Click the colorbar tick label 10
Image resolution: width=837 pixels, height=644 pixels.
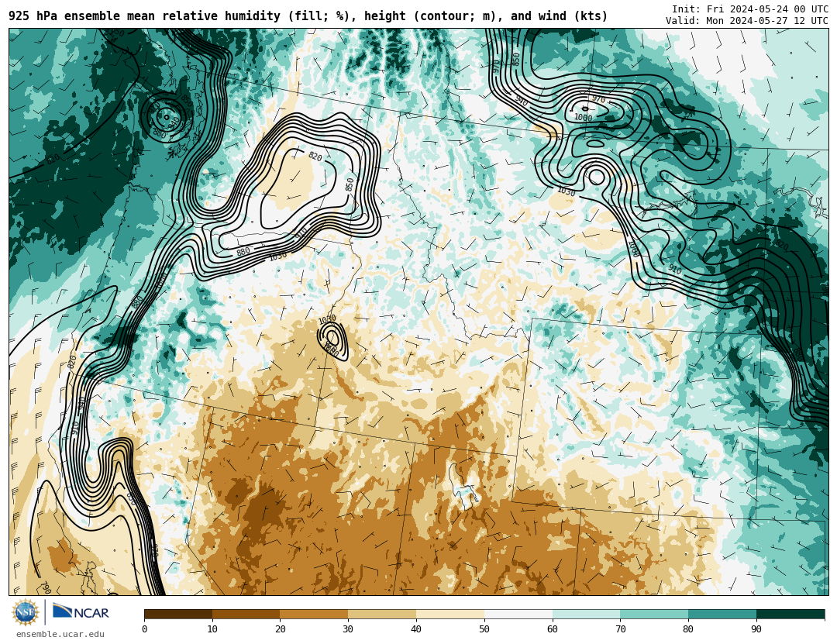point(212,629)
